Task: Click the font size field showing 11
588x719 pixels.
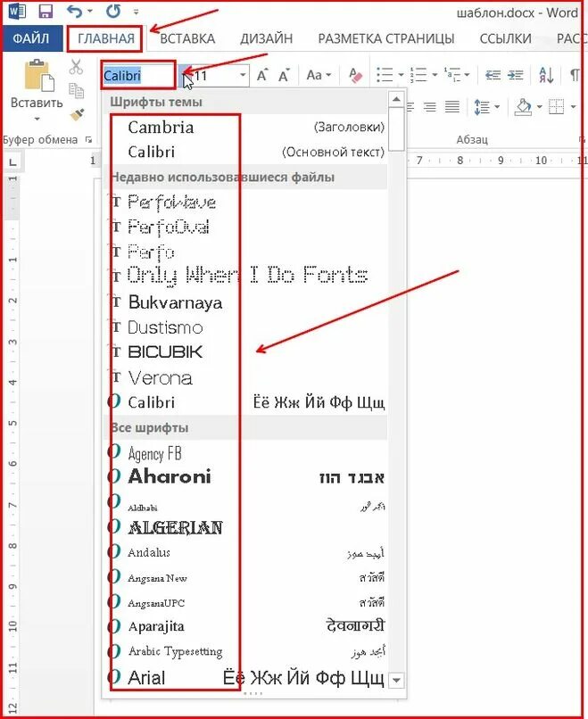Action: tap(213, 75)
